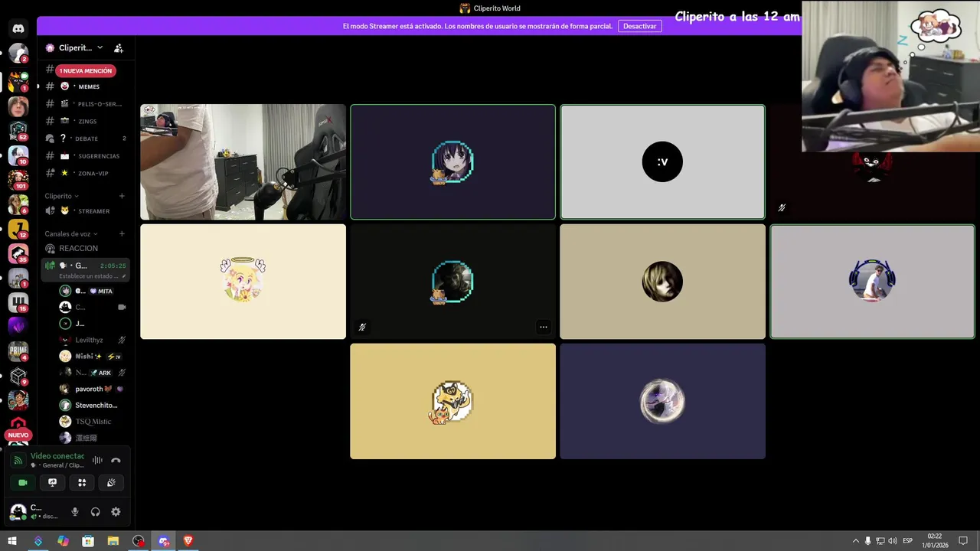
Task: Open the cube server with 9 badge
Action: click(x=18, y=376)
